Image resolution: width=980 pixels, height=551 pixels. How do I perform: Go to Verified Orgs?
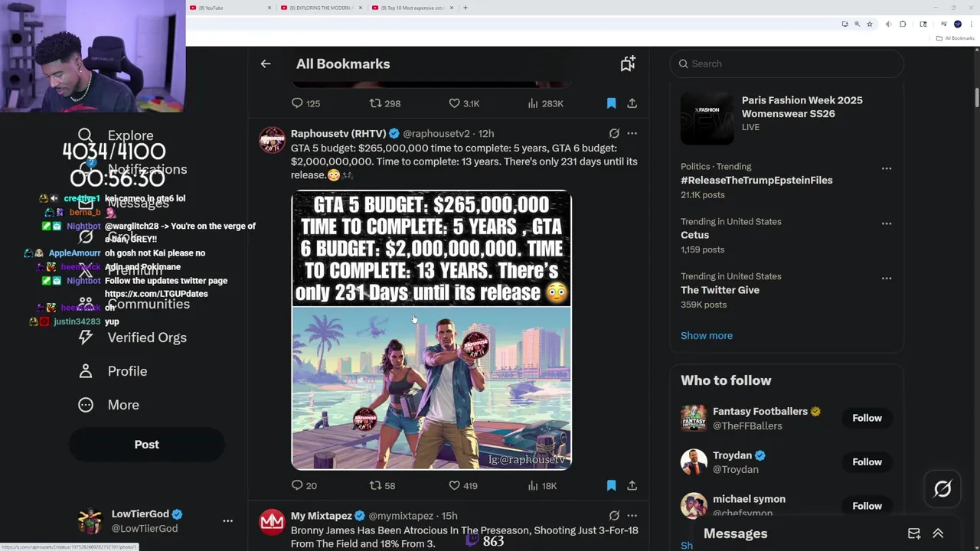click(132, 337)
